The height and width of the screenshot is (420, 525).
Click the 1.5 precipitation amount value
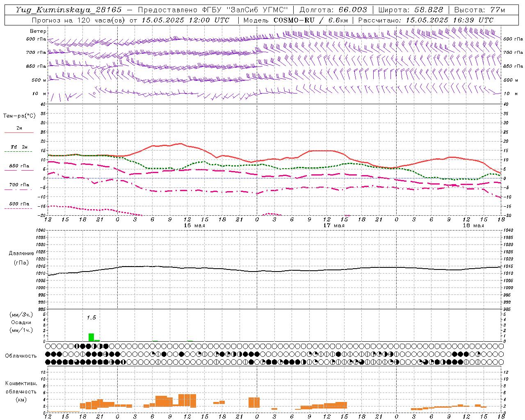91,318
